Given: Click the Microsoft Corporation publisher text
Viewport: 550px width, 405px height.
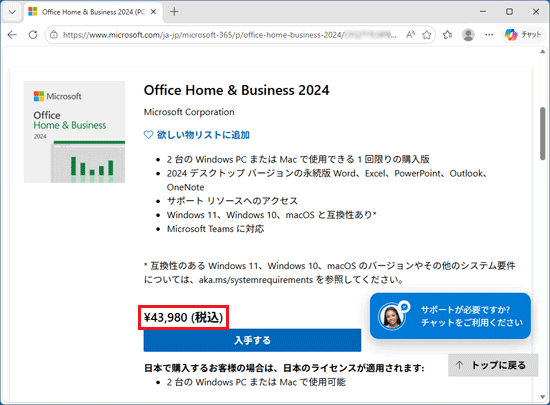Looking at the screenshot, I should tap(189, 112).
